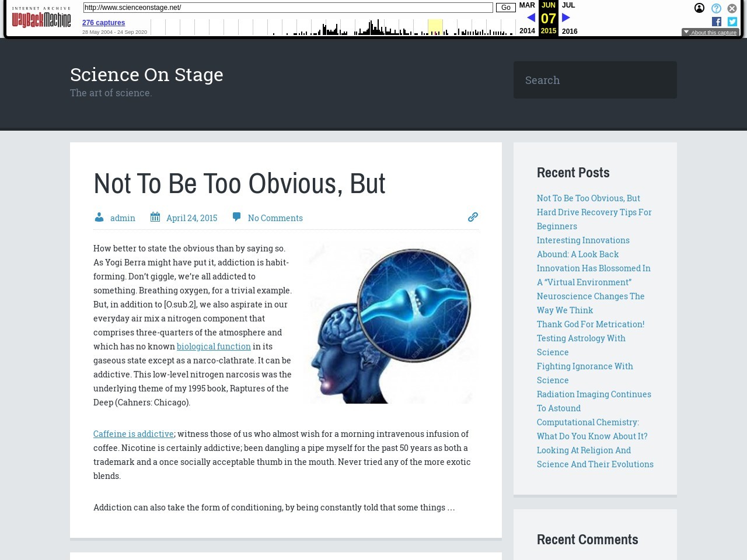Open the Science On Stage site title
The image size is (747, 560).
146,75
